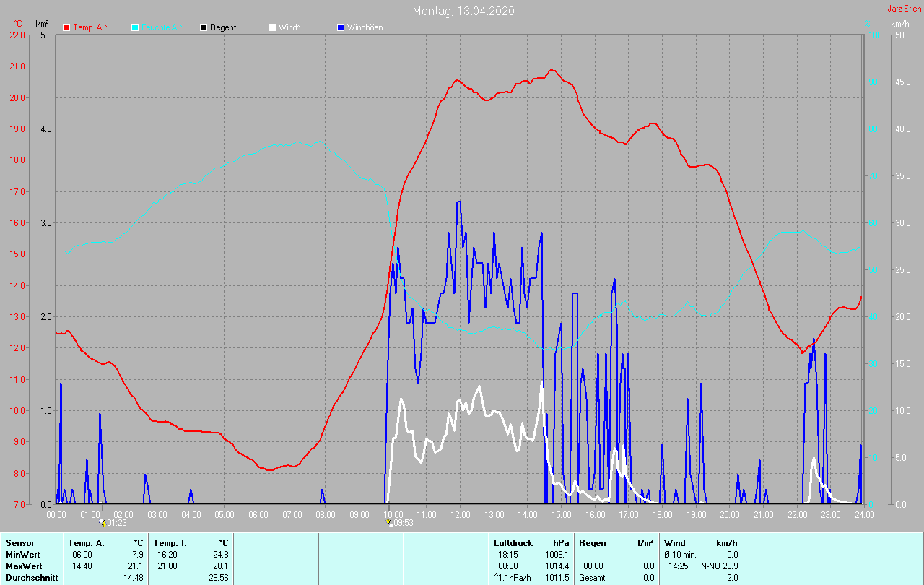Viewport: 924px width, 585px height.
Task: Click the average pressure value 1011.5
Action: click(x=558, y=578)
